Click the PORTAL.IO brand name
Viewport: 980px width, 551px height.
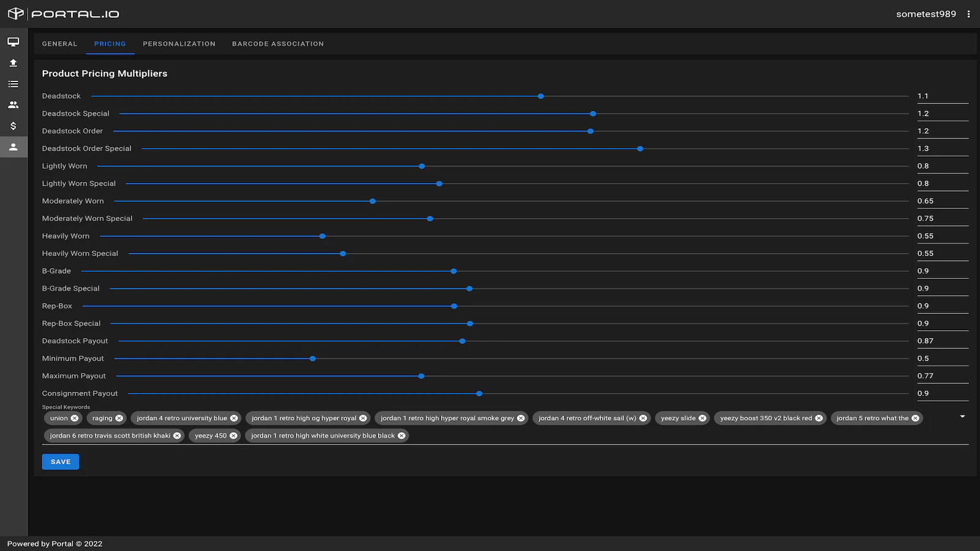pyautogui.click(x=75, y=14)
